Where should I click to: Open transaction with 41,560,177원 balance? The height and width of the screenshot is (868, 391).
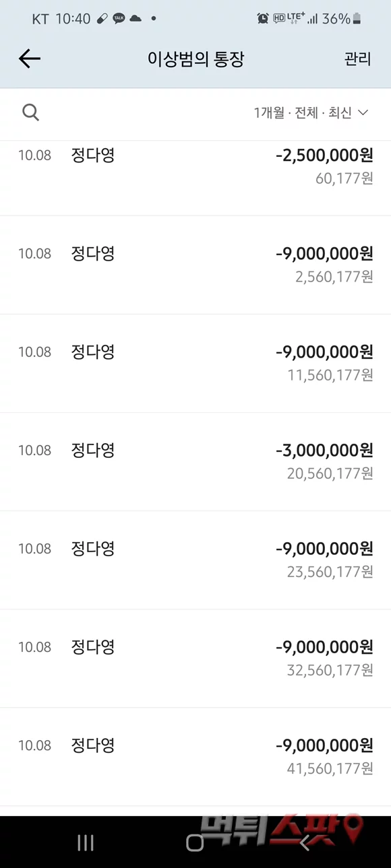tap(195, 756)
